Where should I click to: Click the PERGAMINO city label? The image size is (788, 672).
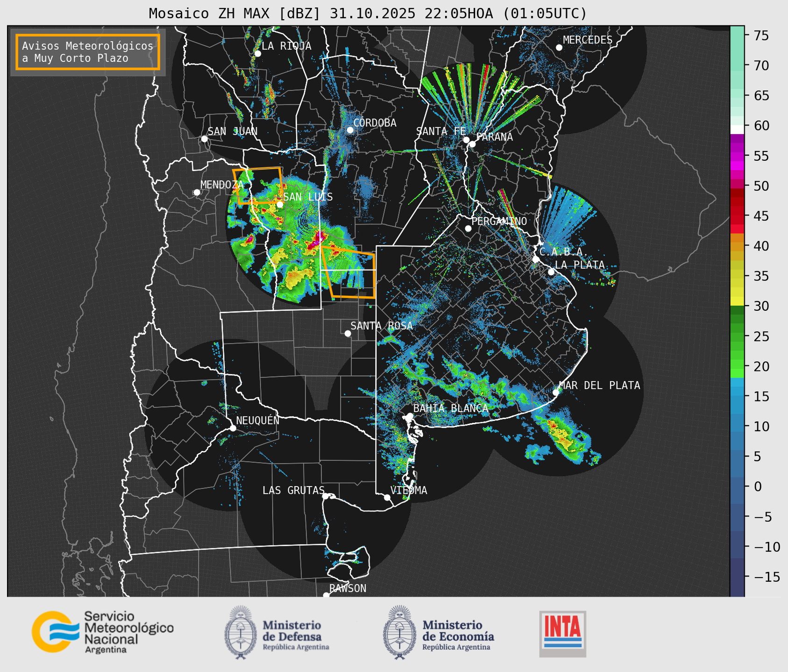499,221
